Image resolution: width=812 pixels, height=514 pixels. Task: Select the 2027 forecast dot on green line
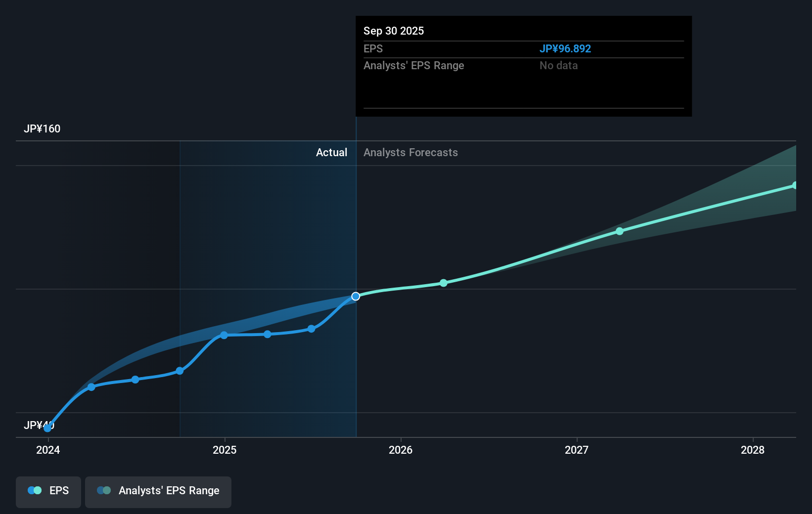tap(620, 231)
